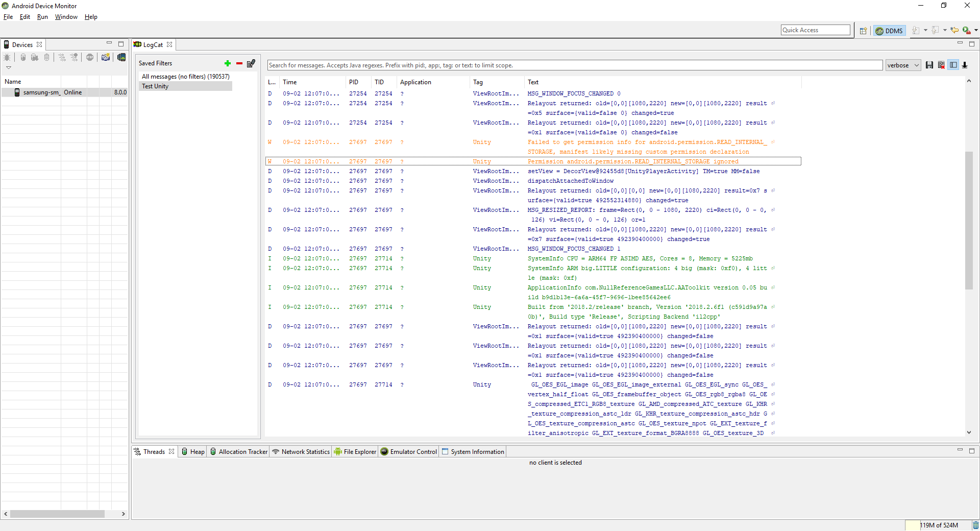Edit the selected filter using pencil icon
Image resolution: width=980 pixels, height=531 pixels.
pos(251,63)
